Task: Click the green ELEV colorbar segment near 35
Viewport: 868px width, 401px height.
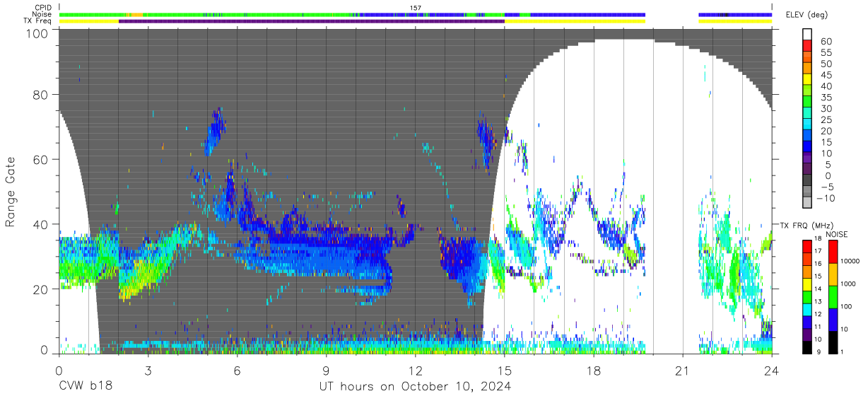Action: pos(807,102)
